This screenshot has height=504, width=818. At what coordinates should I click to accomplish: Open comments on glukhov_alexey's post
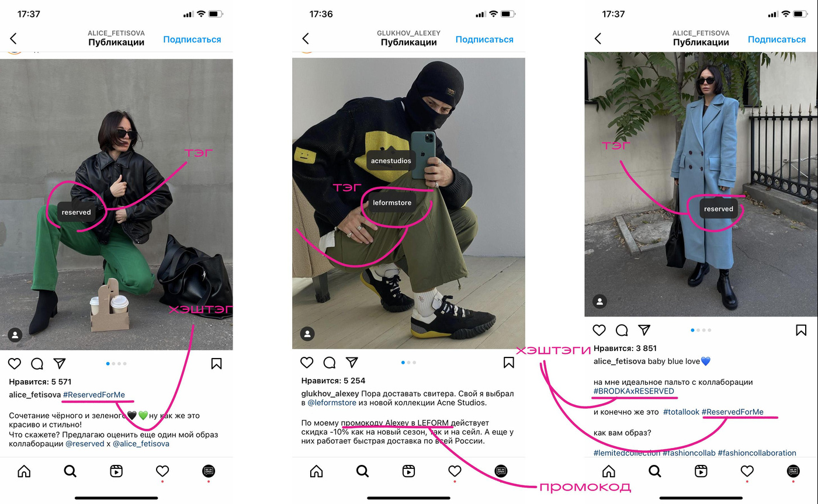click(330, 363)
